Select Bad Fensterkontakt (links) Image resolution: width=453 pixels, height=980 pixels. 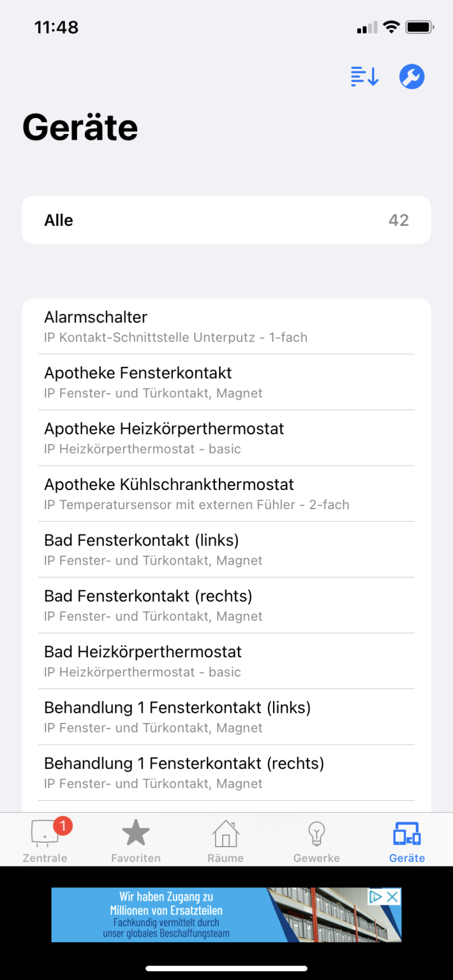click(x=226, y=549)
